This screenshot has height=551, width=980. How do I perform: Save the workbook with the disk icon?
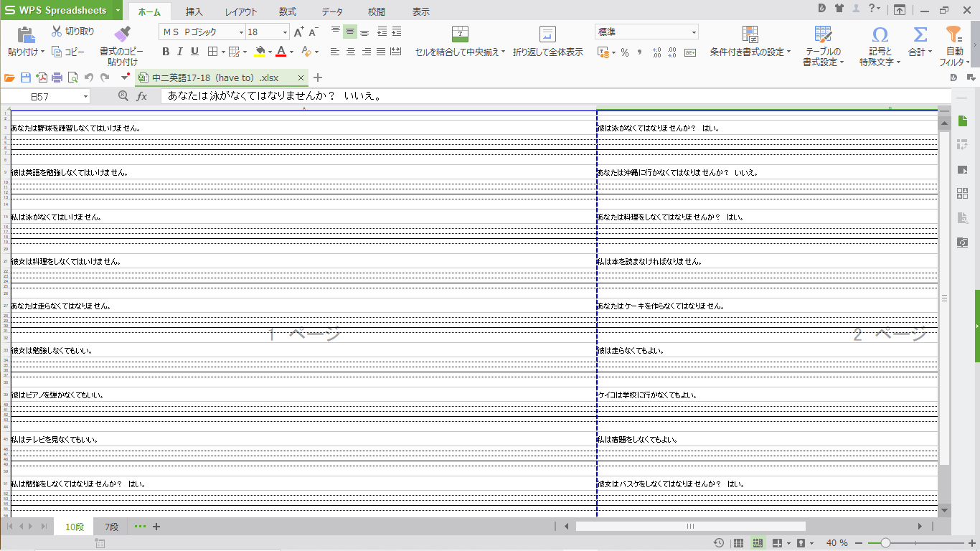(26, 77)
